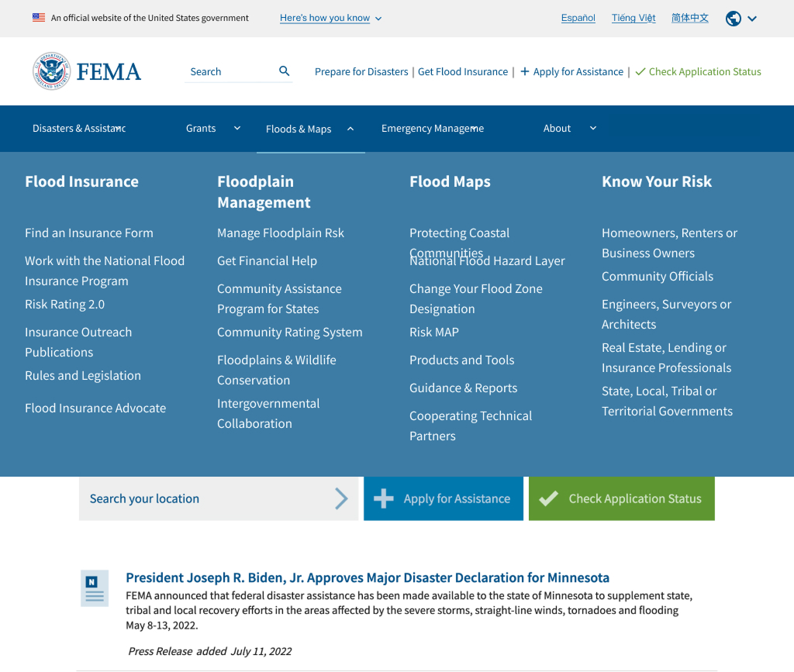Click the globe languages icon
Image resolution: width=794 pixels, height=672 pixels.
pyautogui.click(x=734, y=19)
